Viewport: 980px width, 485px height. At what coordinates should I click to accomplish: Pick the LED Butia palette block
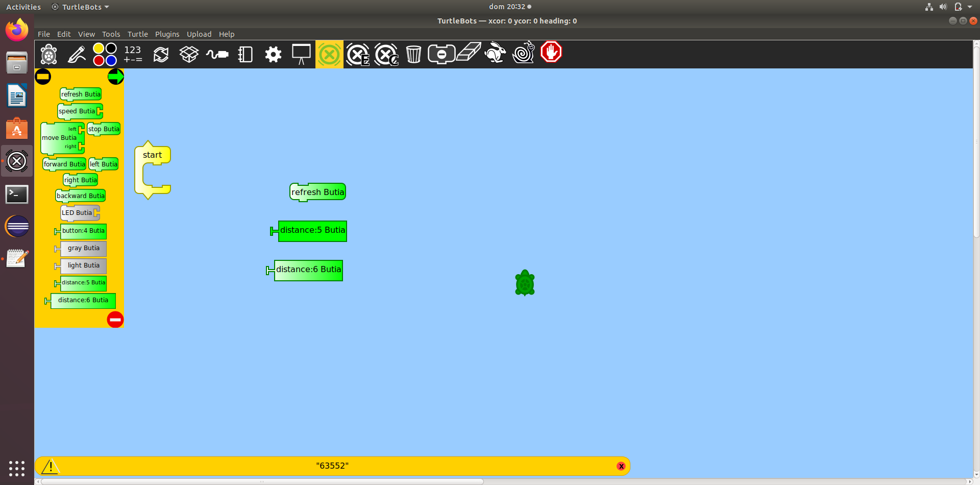click(x=80, y=213)
